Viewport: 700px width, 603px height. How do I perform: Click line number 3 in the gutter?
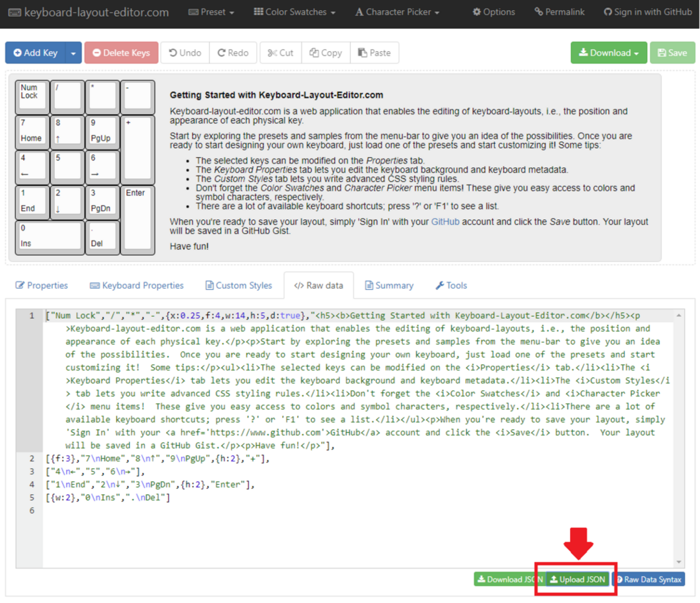[32, 472]
